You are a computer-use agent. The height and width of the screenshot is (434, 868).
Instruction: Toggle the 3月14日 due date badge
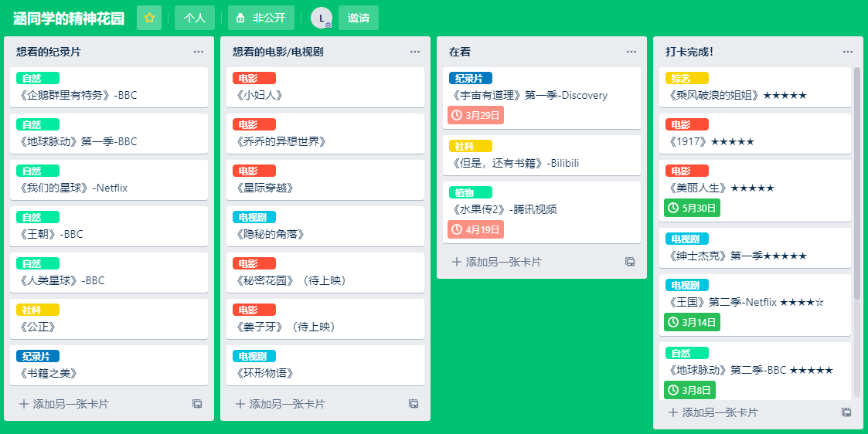coord(692,322)
